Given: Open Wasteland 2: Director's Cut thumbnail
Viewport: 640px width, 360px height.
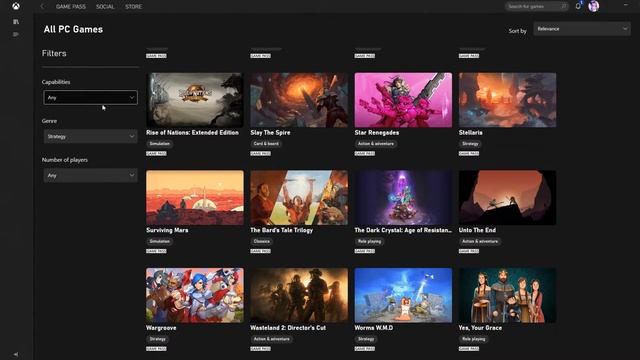Looking at the screenshot, I should pyautogui.click(x=299, y=295).
